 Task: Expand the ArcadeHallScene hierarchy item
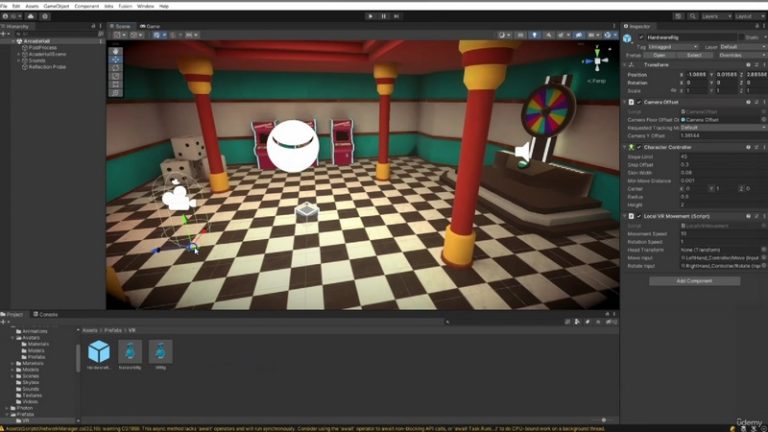click(x=19, y=54)
